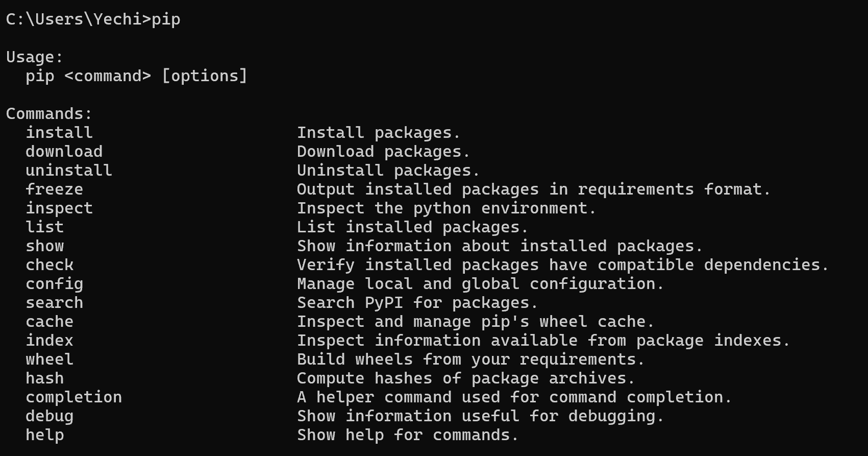Click the inspect command entry
The image size is (868, 456).
tap(59, 208)
